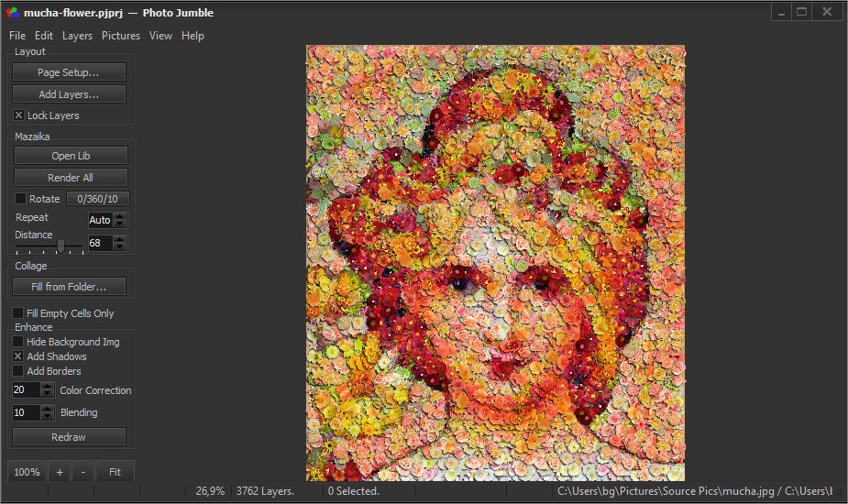Decrease the Repeat value with down arrow
Image resolution: width=848 pixels, height=504 pixels.
pyautogui.click(x=120, y=224)
